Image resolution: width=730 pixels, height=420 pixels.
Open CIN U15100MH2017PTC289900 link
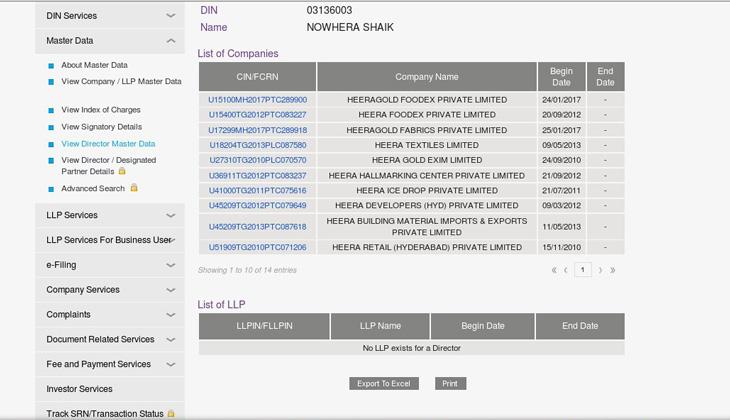pyautogui.click(x=257, y=100)
